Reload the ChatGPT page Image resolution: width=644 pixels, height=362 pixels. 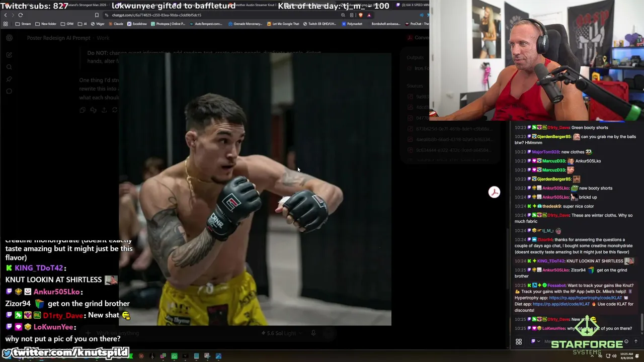pyautogui.click(x=21, y=15)
